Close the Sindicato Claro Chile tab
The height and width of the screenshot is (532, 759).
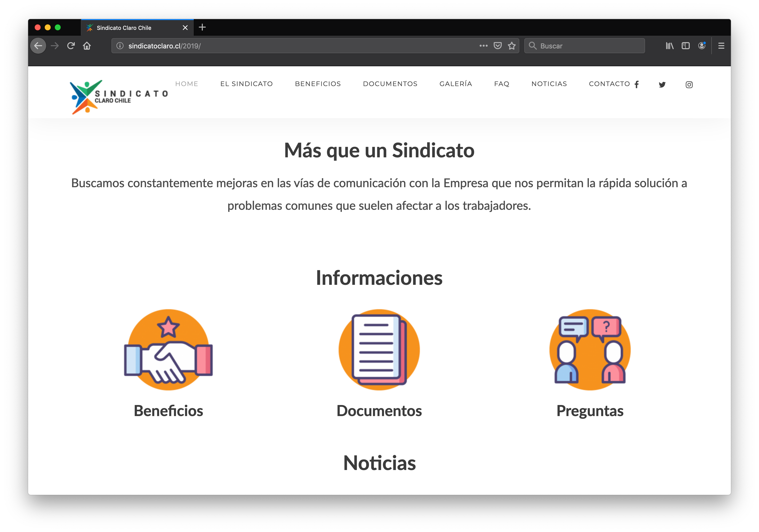coord(185,28)
